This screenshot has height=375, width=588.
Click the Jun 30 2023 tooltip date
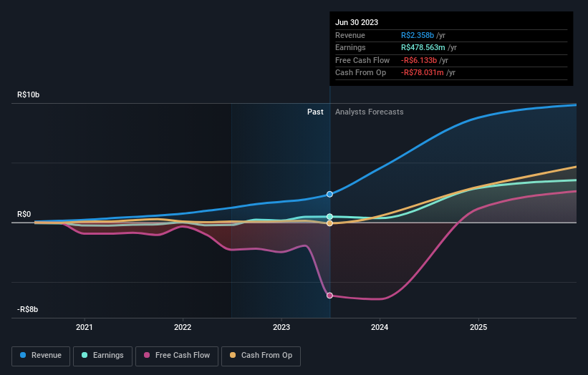[357, 22]
